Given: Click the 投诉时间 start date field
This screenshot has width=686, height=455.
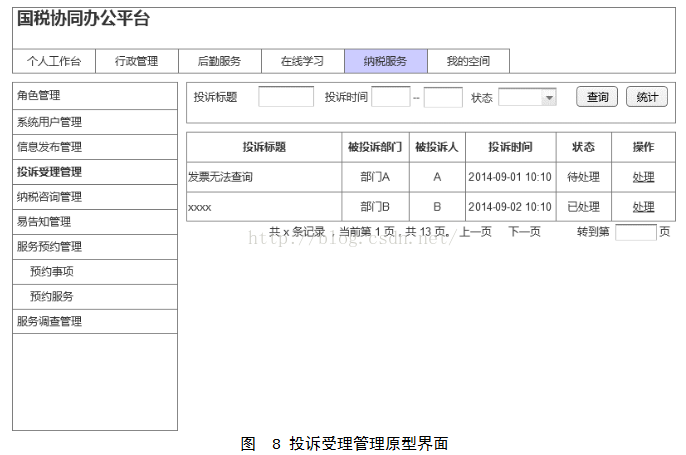Looking at the screenshot, I should 391,97.
